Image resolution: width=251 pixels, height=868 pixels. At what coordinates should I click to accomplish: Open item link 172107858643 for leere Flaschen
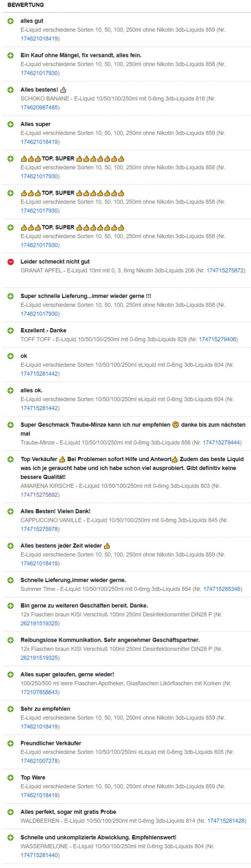click(x=39, y=692)
